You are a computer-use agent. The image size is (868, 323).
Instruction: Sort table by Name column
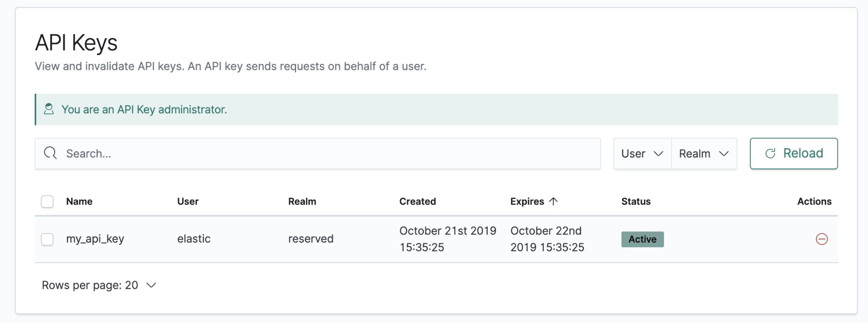[79, 201]
